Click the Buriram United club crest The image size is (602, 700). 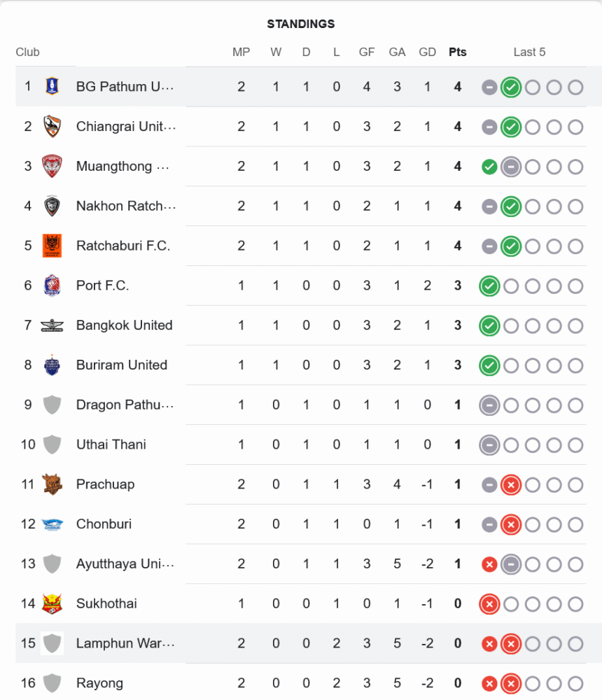click(52, 365)
